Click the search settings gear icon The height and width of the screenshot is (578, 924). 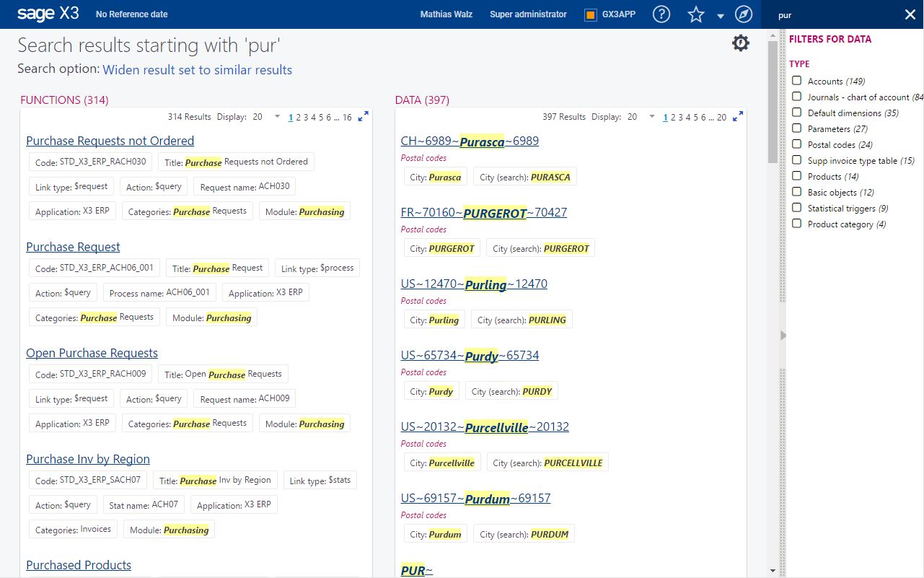tap(741, 43)
